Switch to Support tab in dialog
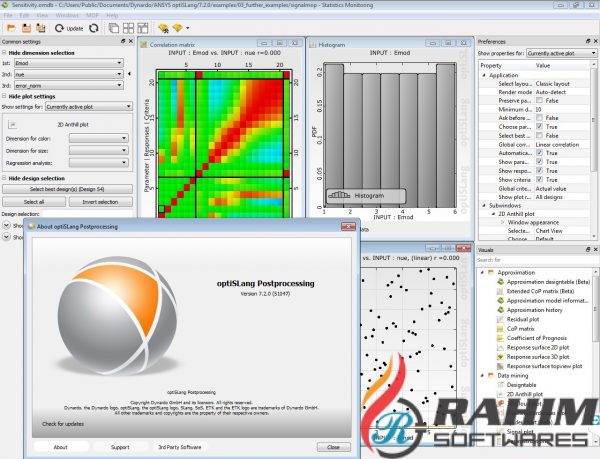Screen dimensions: 600x459 coord(120,447)
